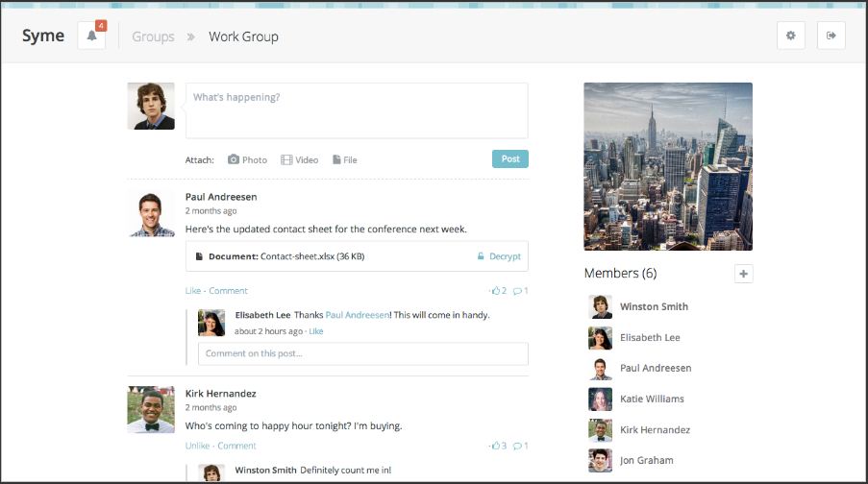The image size is (868, 484).
Task: Navigate to Groups in the breadcrumb
Action: 153,36
